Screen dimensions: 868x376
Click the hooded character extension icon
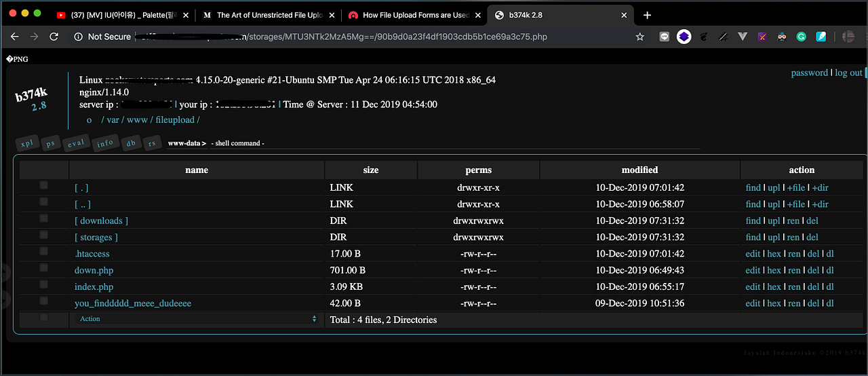(782, 37)
